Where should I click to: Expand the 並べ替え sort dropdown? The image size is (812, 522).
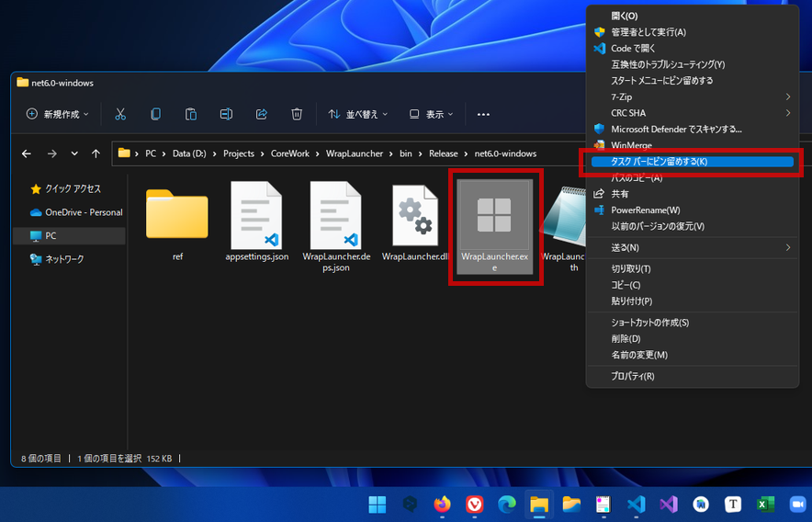click(x=358, y=114)
